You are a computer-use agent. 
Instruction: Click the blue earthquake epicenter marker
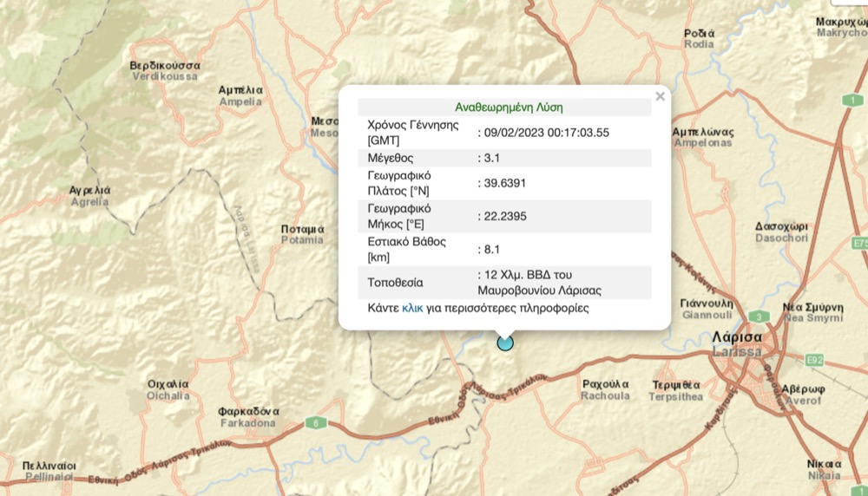[505, 343]
